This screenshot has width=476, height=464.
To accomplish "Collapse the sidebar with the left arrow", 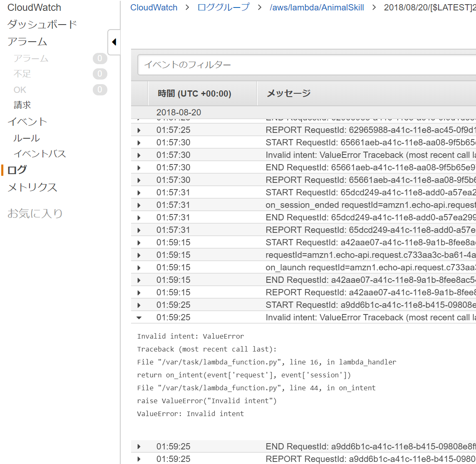I will [114, 42].
